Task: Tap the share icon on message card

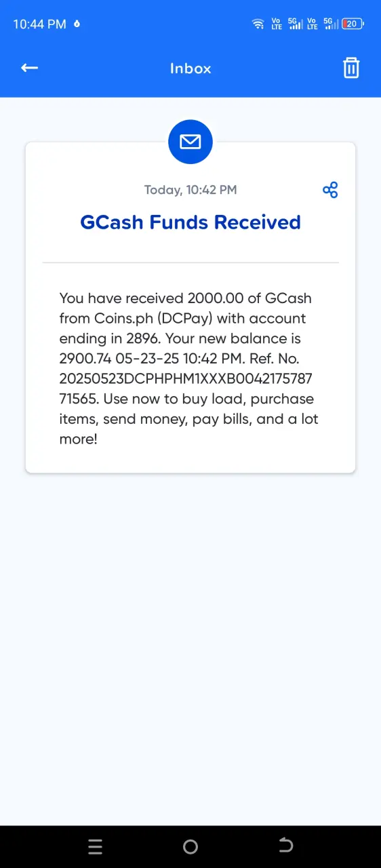Action: pos(330,190)
